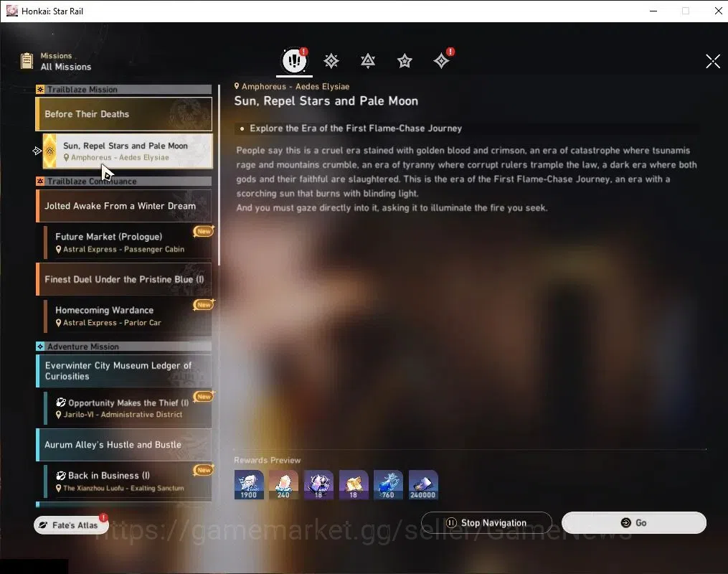Click the Missions clipboard icon
The image size is (728, 574).
pyautogui.click(x=27, y=61)
